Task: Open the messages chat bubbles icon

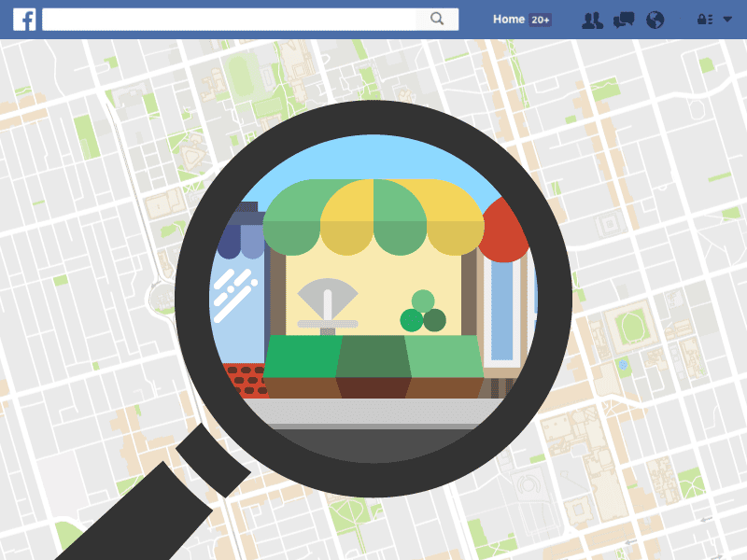Action: click(624, 20)
